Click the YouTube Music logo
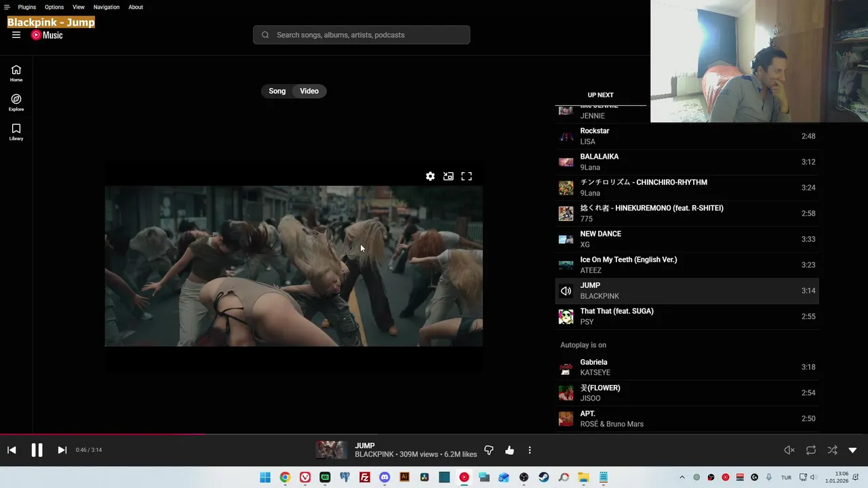The image size is (868, 488). tap(47, 35)
